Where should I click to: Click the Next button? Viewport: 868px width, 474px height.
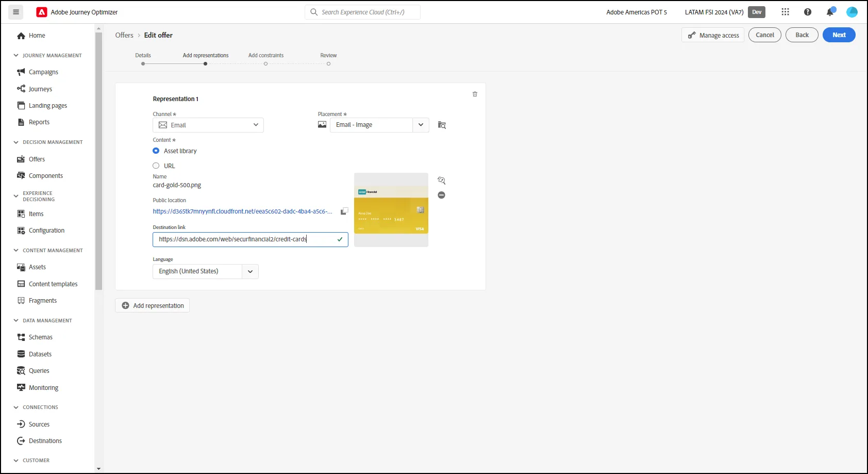pyautogui.click(x=839, y=35)
